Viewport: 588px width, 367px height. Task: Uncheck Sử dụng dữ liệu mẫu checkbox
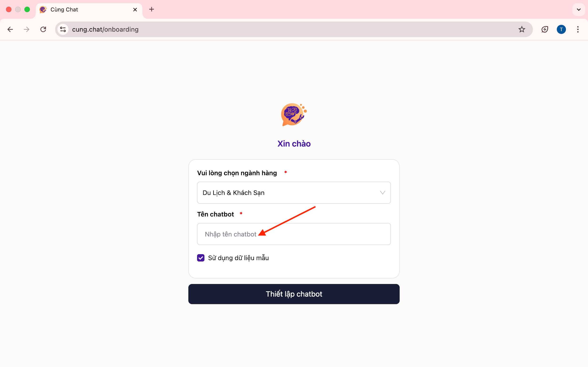[x=201, y=258]
